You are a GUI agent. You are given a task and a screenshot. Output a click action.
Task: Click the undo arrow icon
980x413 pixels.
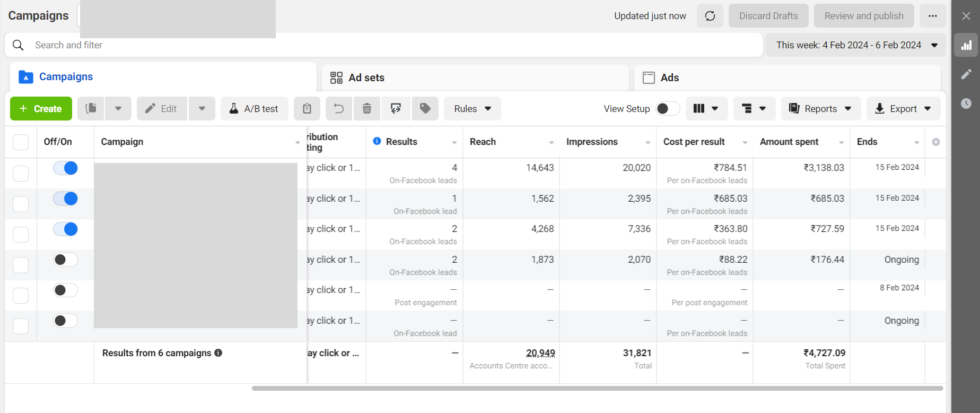coord(338,109)
